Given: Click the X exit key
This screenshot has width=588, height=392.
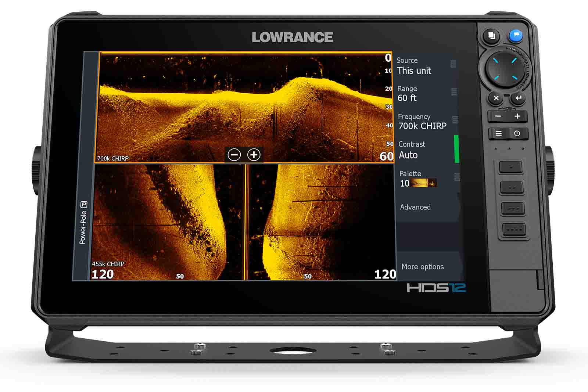Looking at the screenshot, I should (496, 98).
